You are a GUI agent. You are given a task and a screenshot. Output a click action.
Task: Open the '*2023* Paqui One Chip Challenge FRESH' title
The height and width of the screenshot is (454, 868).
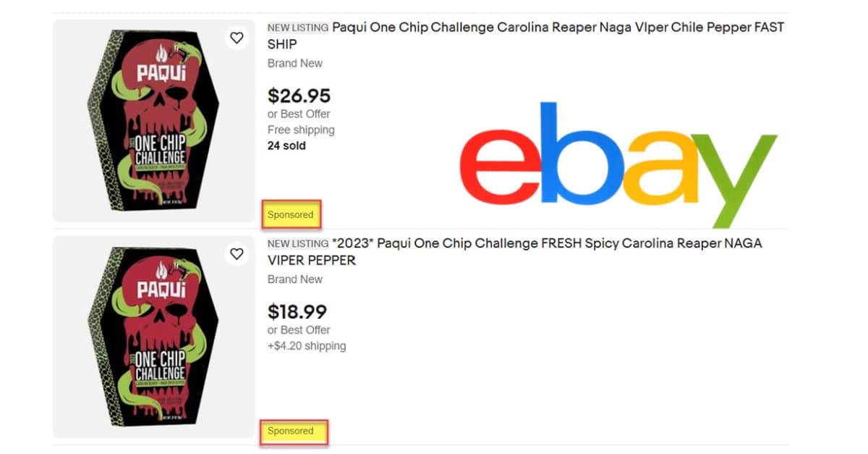[546, 243]
